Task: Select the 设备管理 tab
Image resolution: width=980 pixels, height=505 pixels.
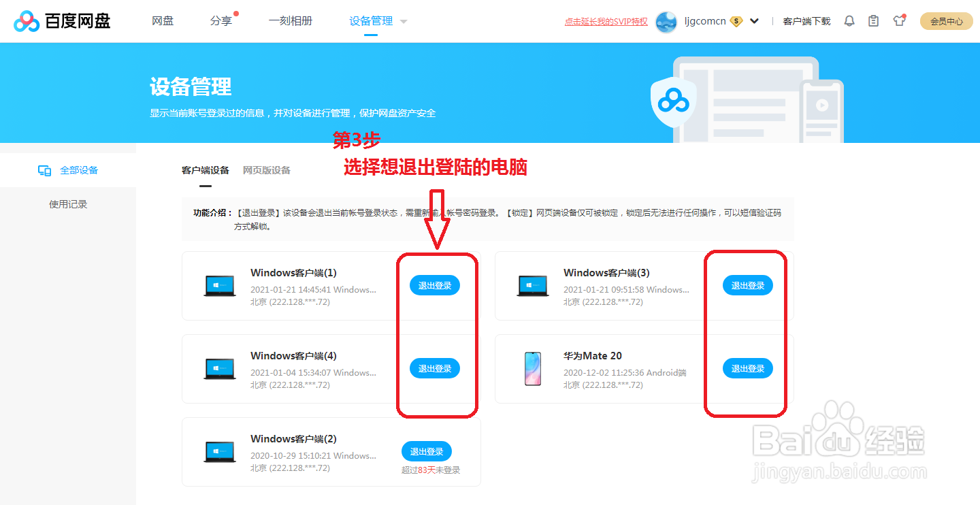Action: pos(371,21)
